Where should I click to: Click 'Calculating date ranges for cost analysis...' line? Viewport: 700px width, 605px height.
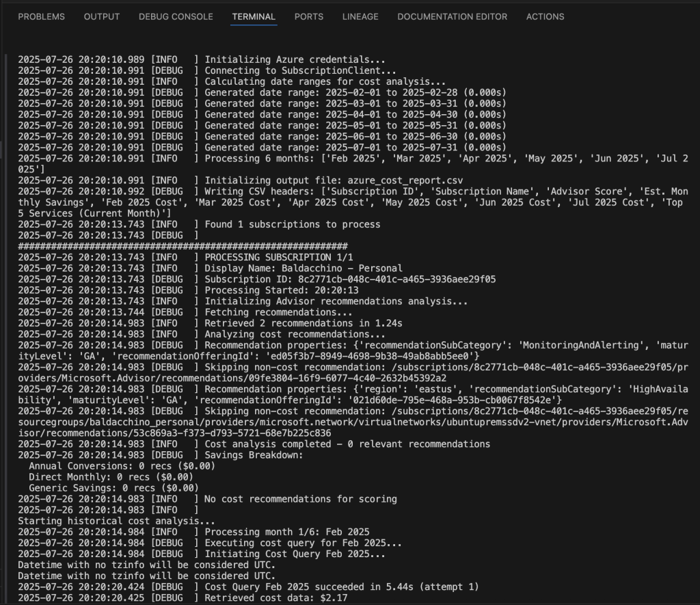pyautogui.click(x=232, y=82)
